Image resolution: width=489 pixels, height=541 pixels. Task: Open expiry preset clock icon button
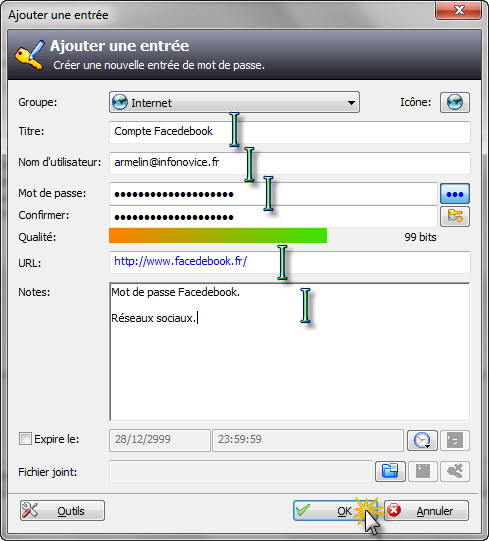point(422,440)
